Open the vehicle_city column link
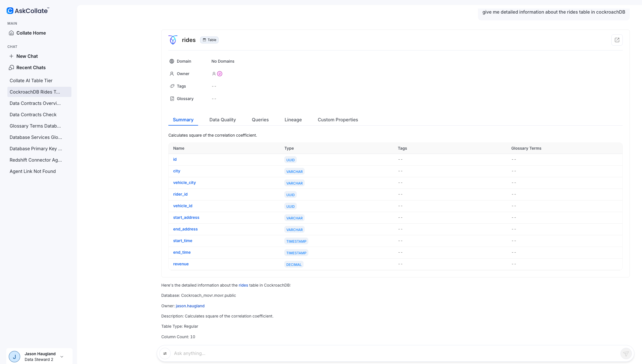642x364 pixels. [x=185, y=183]
